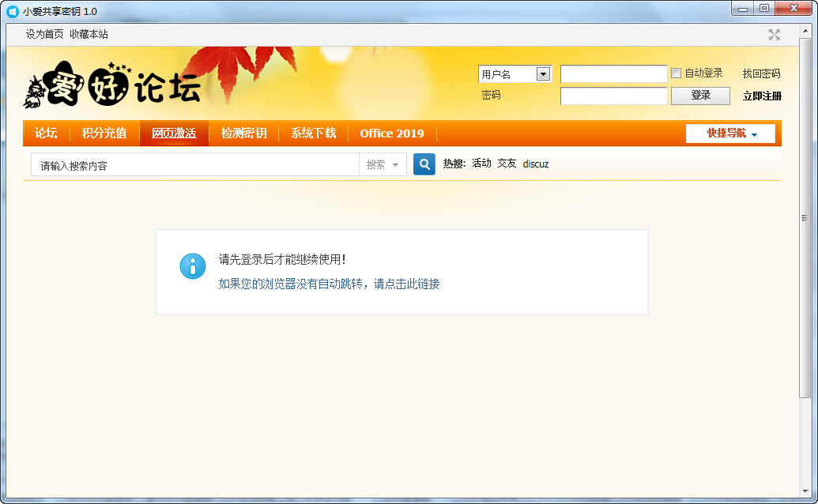The image size is (818, 504).
Task: Switch to 检测密钥 tab
Action: tap(243, 134)
